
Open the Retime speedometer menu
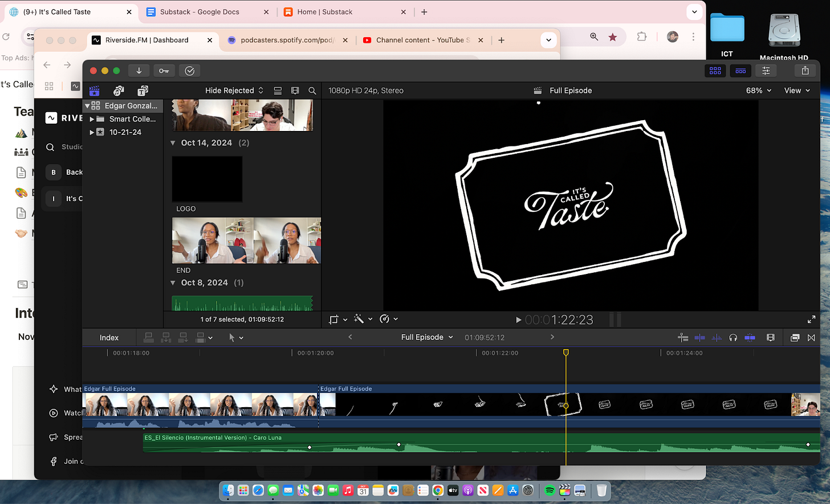[x=388, y=319]
